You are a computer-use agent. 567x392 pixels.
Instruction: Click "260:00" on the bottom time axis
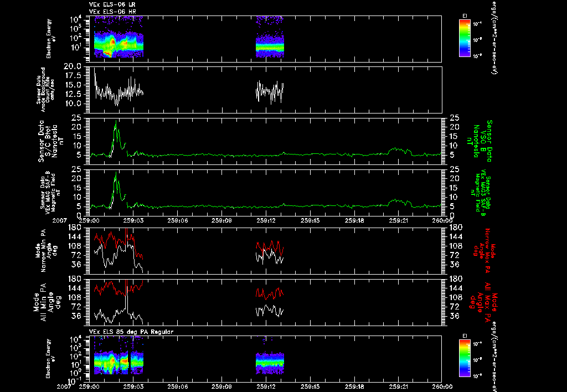pyautogui.click(x=442, y=386)
